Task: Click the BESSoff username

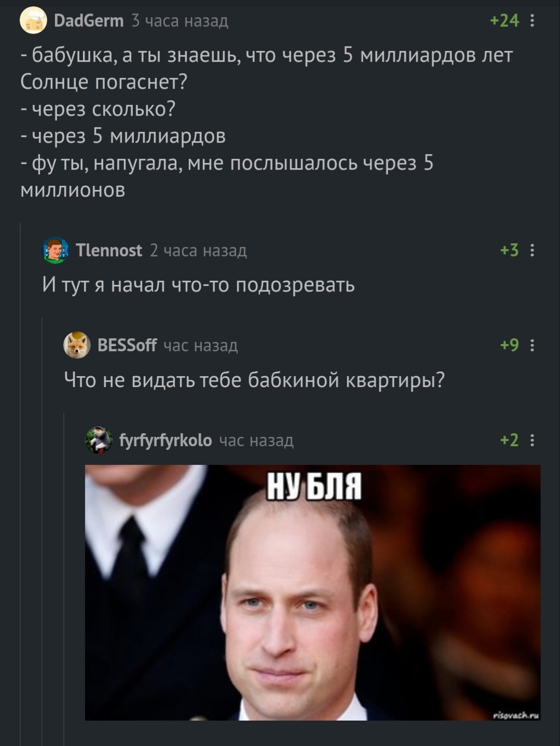Action: [127, 345]
